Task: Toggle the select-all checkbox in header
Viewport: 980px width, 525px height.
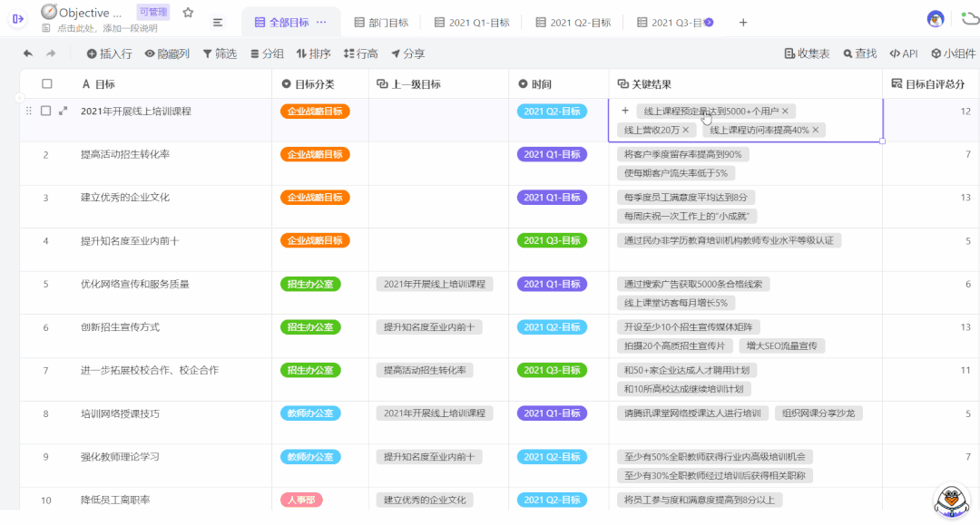Action: pyautogui.click(x=47, y=83)
